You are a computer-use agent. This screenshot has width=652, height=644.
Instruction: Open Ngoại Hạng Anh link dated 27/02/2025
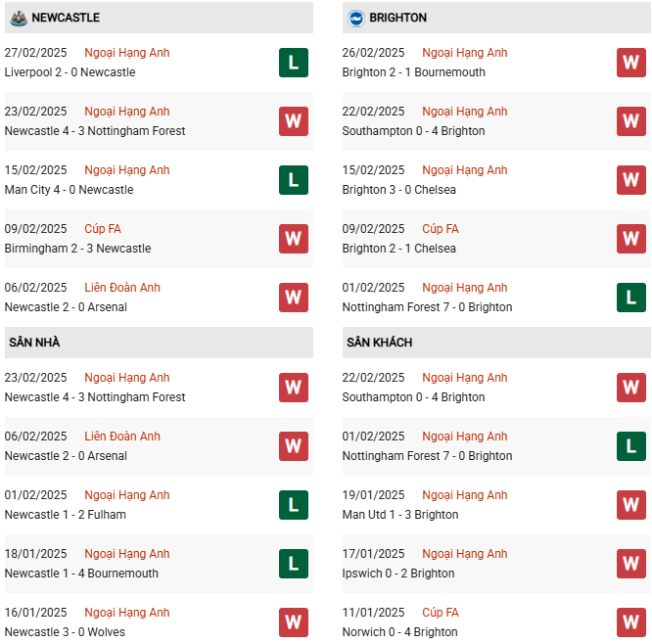click(x=127, y=53)
